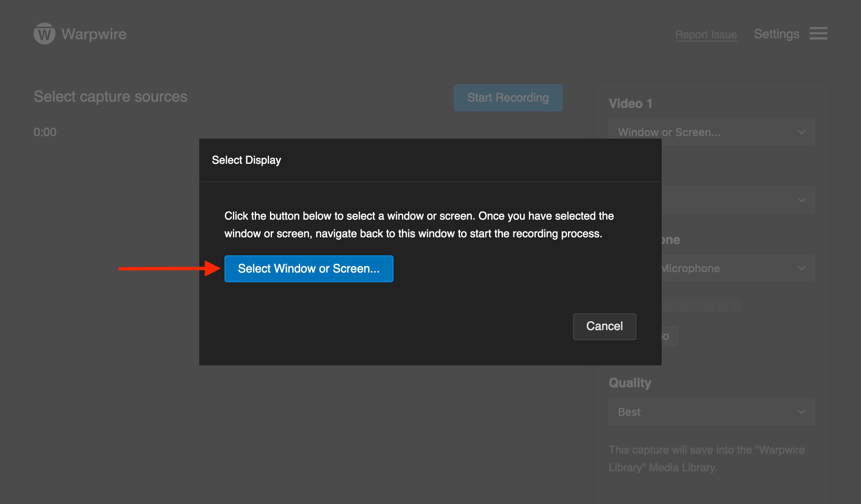Click the Warpwire W logo icon
The height and width of the screenshot is (504, 861).
tap(44, 34)
